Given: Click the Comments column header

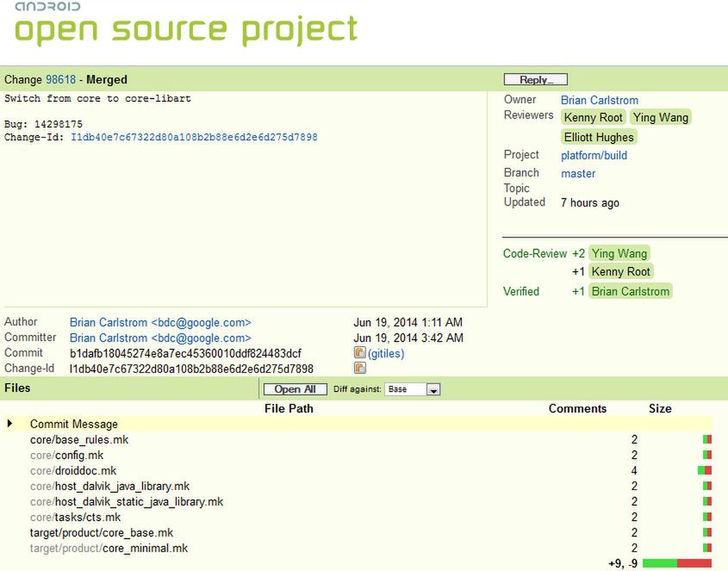Looking at the screenshot, I should point(577,408).
